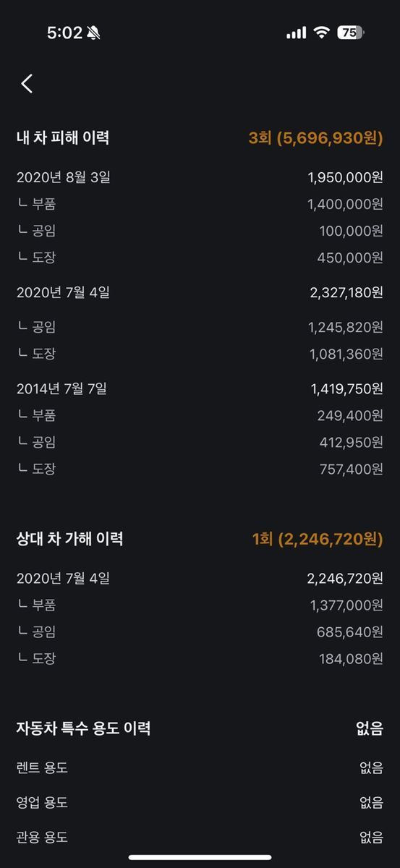Tap the Wi-Fi icon in status bar

click(x=320, y=33)
